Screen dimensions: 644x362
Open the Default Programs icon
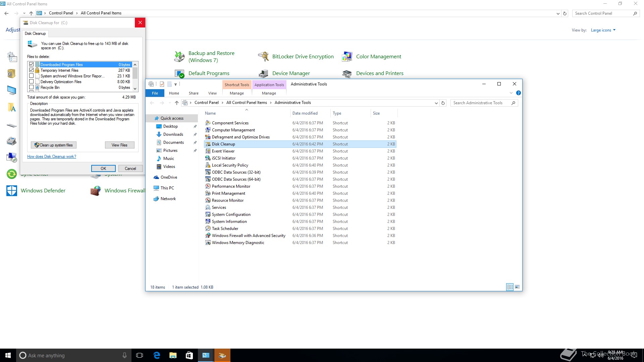(x=179, y=73)
